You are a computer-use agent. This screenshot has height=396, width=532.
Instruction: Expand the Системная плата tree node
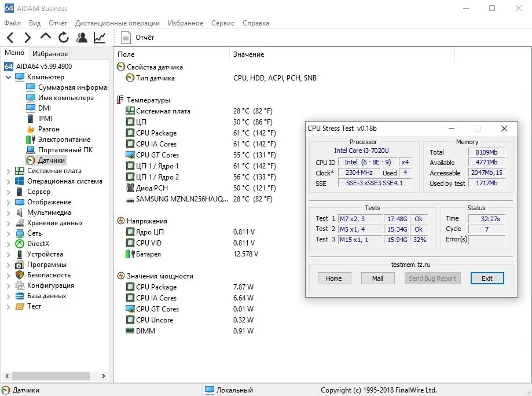(9, 171)
